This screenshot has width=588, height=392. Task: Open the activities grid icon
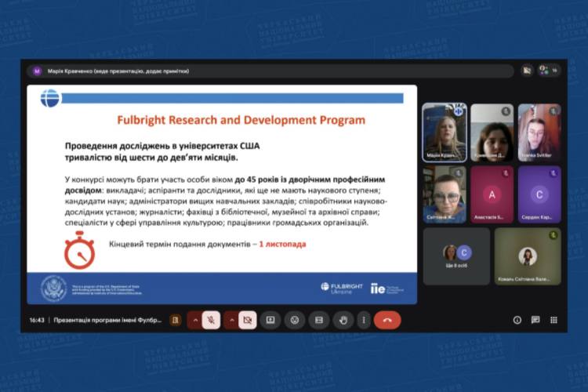(x=554, y=320)
